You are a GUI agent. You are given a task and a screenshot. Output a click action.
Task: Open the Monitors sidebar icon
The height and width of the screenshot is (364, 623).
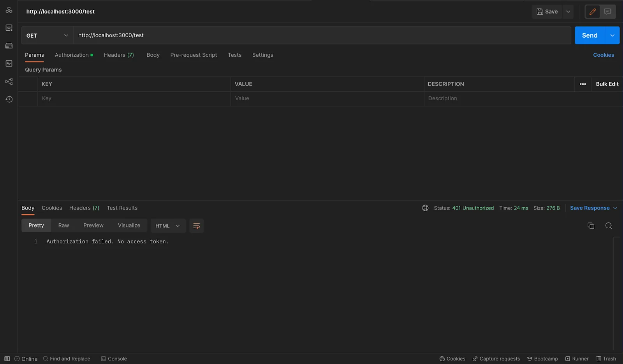click(9, 63)
